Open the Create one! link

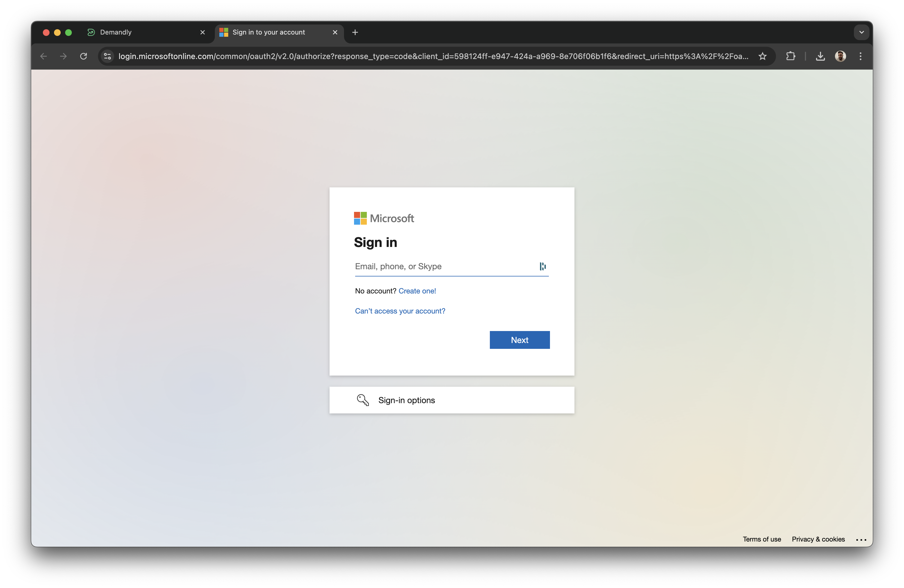pyautogui.click(x=417, y=291)
